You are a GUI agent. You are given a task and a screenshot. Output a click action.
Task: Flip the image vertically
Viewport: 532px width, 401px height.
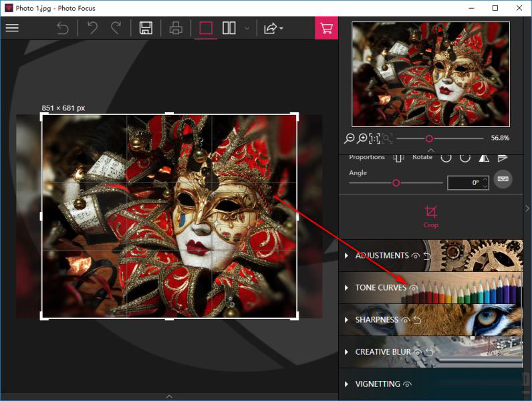(503, 158)
